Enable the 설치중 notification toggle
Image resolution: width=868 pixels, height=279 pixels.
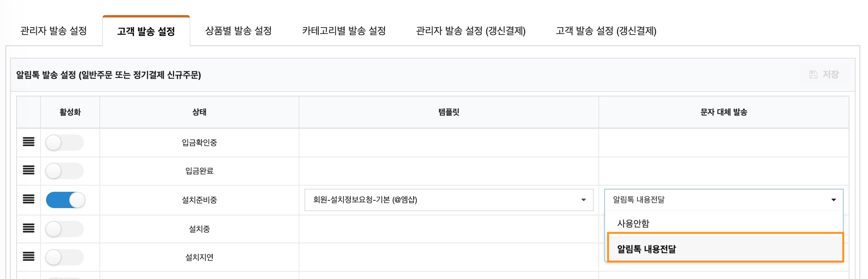(64, 229)
